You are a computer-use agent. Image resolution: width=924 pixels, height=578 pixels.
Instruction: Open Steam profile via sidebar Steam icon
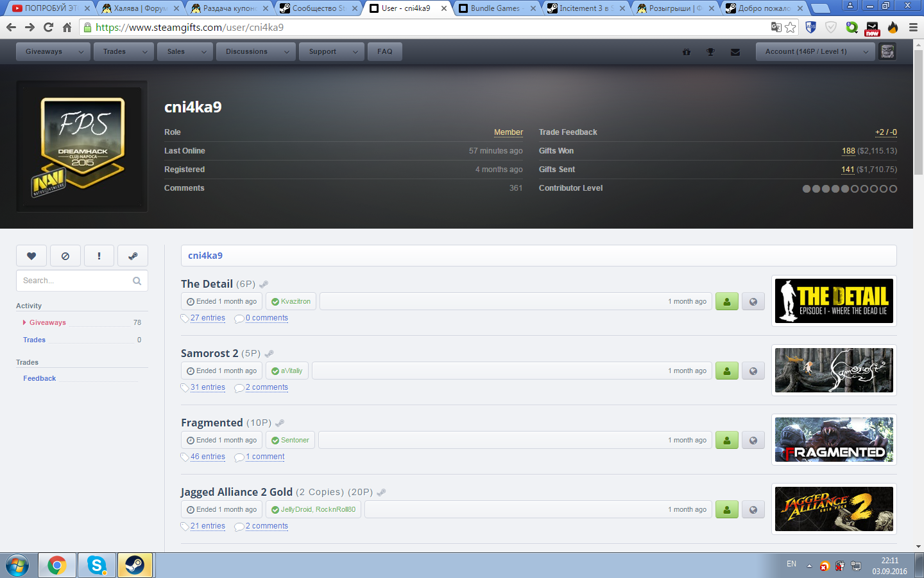pyautogui.click(x=133, y=256)
